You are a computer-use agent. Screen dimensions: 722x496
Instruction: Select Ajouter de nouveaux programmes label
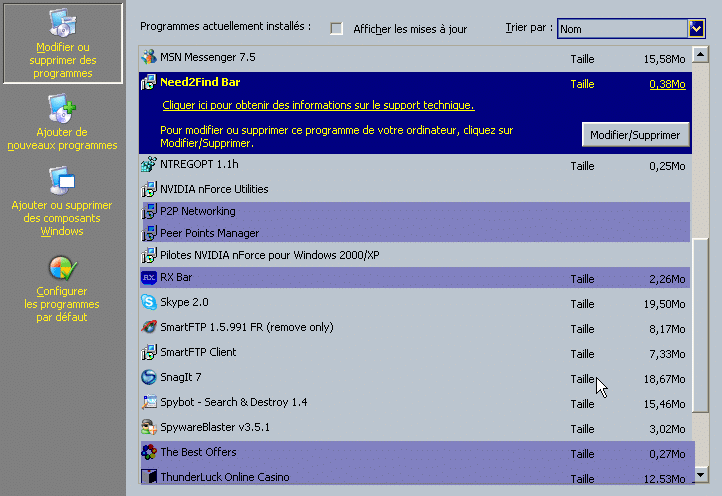tap(62, 139)
